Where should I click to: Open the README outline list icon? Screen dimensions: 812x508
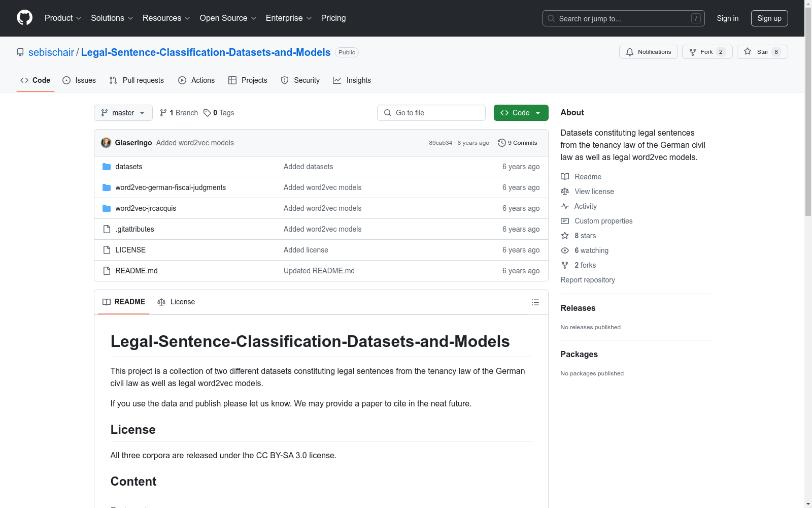click(535, 302)
